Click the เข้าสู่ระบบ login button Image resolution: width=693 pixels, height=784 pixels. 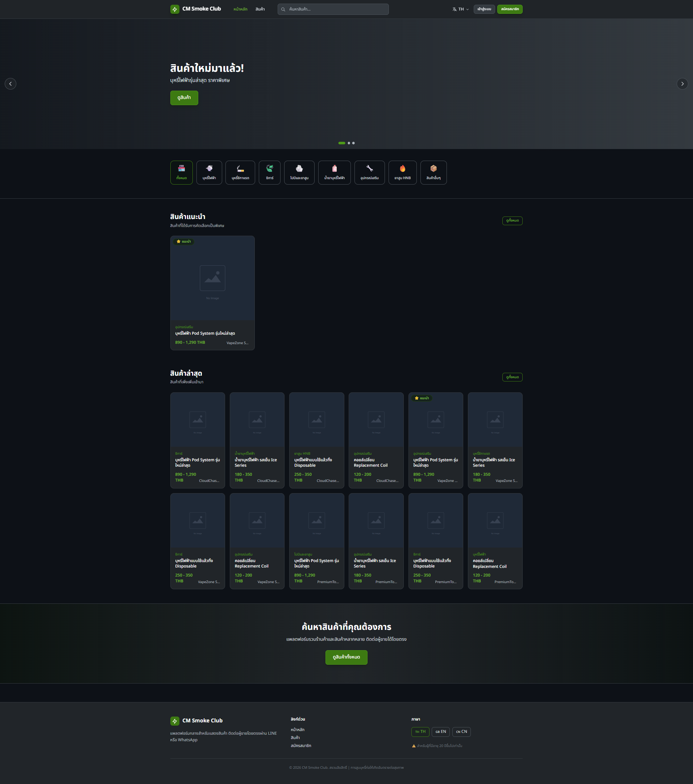(x=484, y=9)
